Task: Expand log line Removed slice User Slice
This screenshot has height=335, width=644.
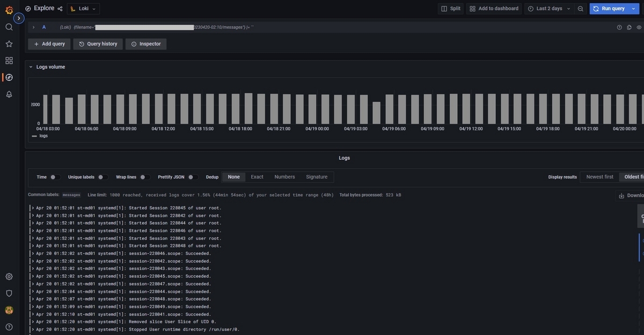Action: [x=33, y=322]
